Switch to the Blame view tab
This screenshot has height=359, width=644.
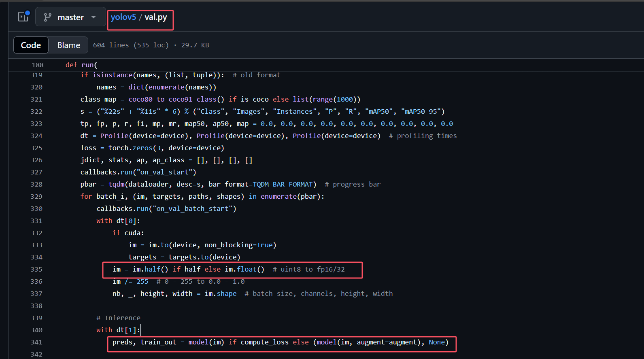coord(68,45)
